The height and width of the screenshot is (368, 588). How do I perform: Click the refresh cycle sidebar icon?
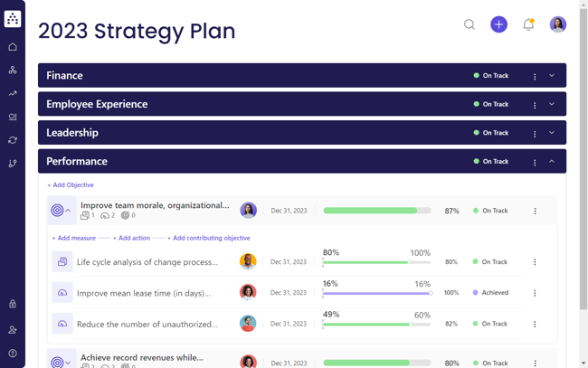point(13,140)
